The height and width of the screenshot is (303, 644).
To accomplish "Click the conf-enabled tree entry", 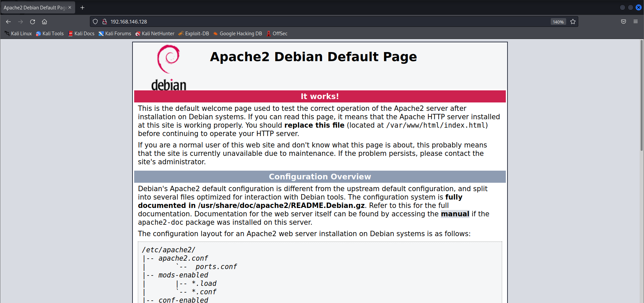I will click(183, 300).
